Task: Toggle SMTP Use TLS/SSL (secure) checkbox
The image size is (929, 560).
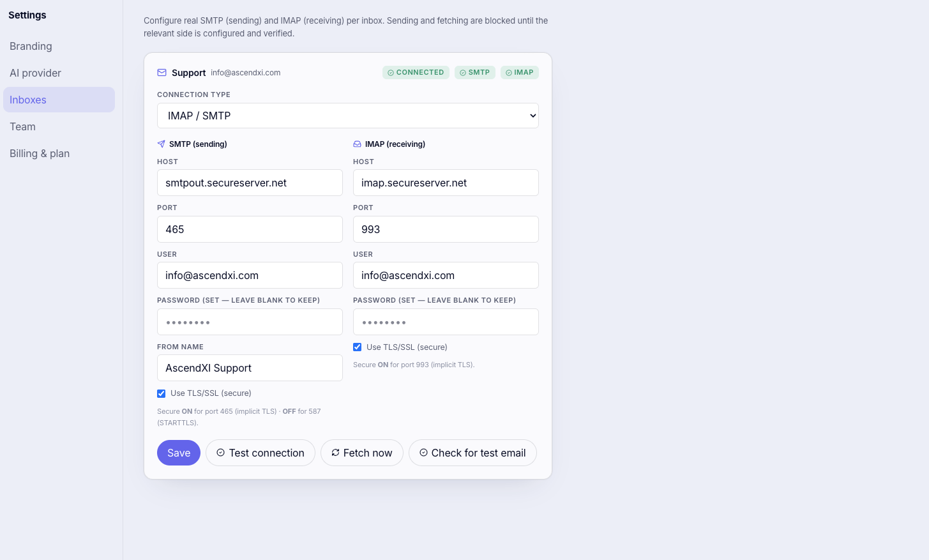Action: [162, 393]
